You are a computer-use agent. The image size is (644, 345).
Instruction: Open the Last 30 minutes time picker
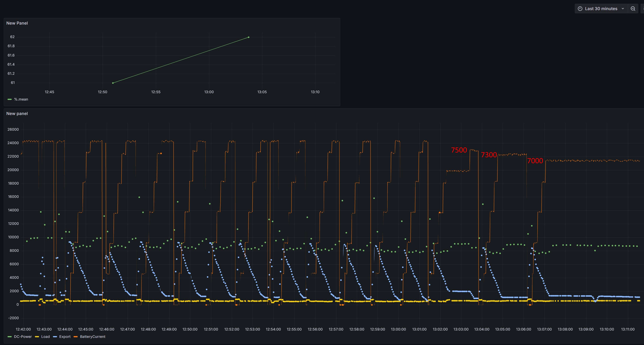tap(601, 9)
